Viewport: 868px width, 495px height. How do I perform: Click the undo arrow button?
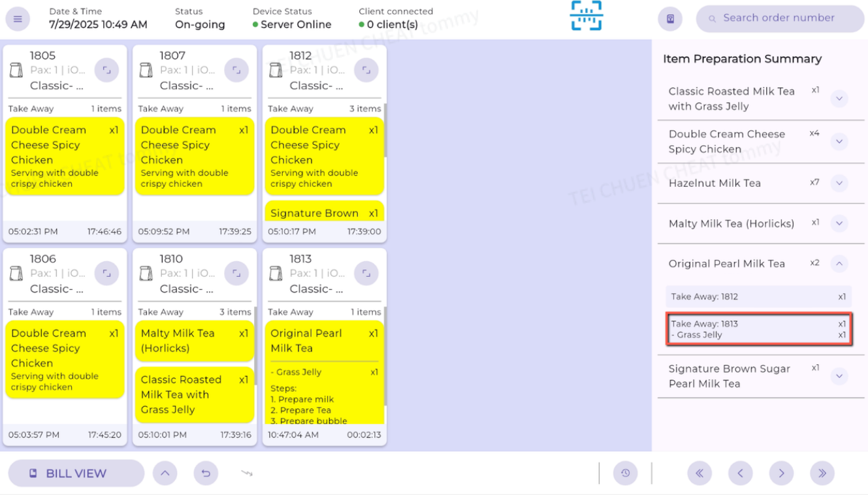(x=206, y=473)
